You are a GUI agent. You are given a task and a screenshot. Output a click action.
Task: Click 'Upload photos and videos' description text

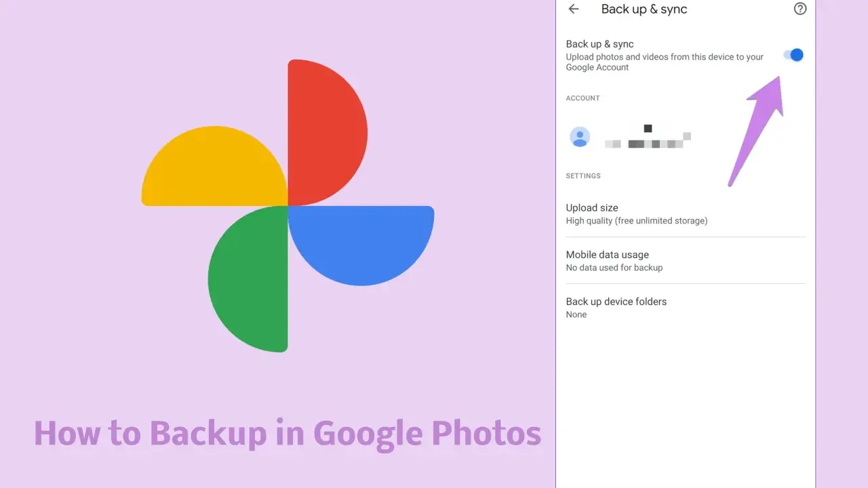665,62
